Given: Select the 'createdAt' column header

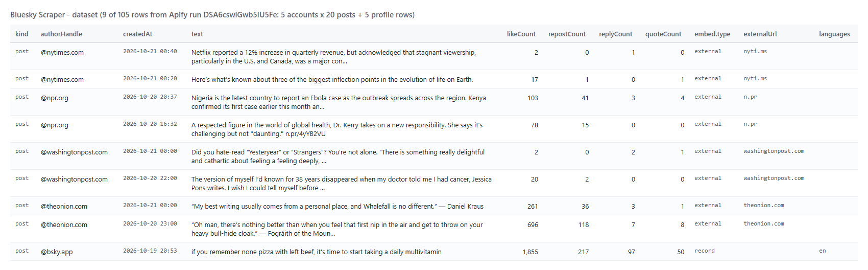Looking at the screenshot, I should tap(138, 34).
